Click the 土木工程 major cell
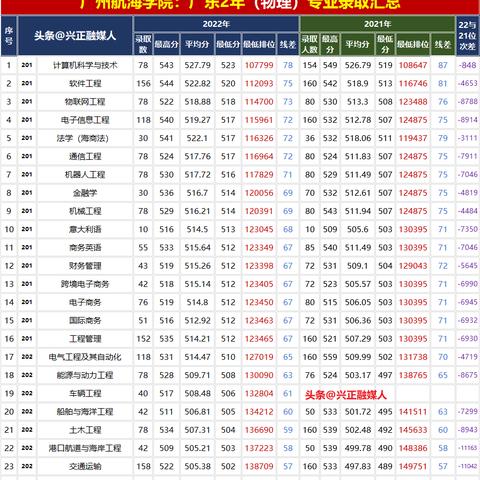480x480 pixels. tap(85, 430)
